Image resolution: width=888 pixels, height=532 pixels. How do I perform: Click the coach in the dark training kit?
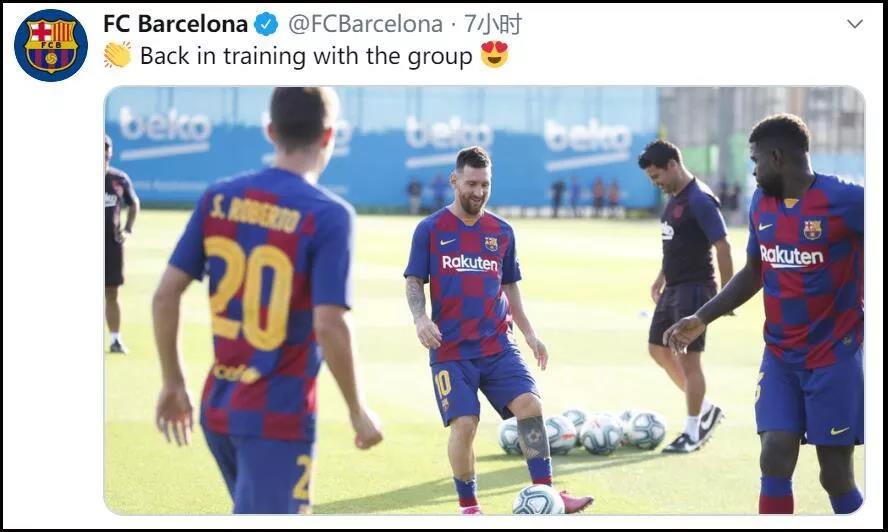click(688, 296)
